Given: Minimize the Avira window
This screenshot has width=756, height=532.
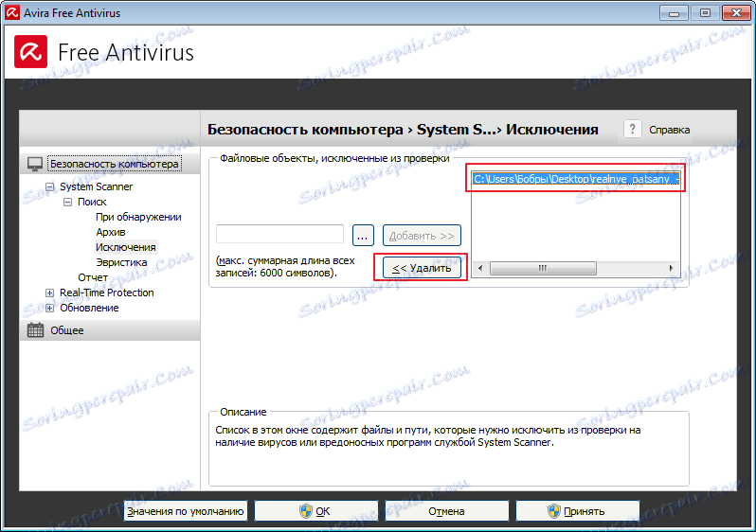Looking at the screenshot, I should coord(674,13).
